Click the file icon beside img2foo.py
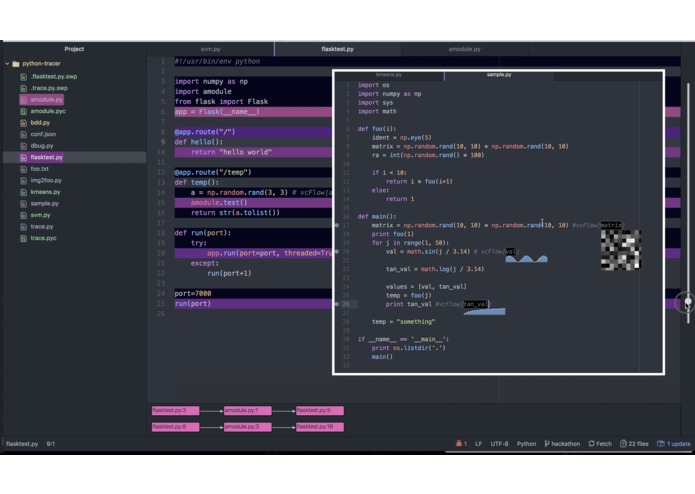Viewport: 695px width, 494px height. 23,180
